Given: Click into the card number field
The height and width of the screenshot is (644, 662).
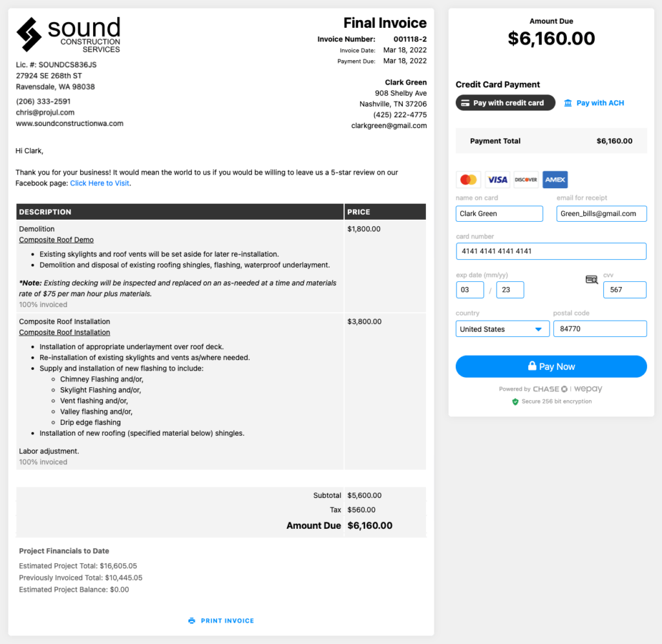Looking at the screenshot, I should (551, 251).
